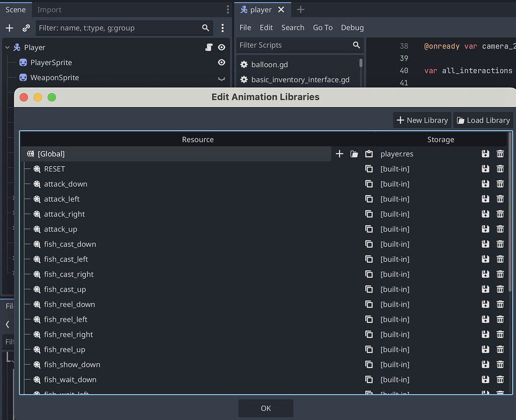Toggle the WeaponSprite visibility icon

click(x=221, y=78)
